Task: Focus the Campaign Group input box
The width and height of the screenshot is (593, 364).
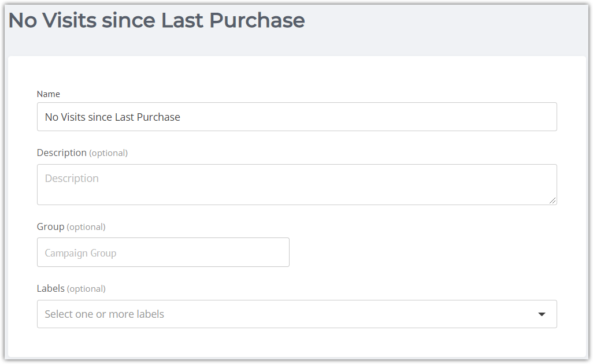Action: (163, 252)
